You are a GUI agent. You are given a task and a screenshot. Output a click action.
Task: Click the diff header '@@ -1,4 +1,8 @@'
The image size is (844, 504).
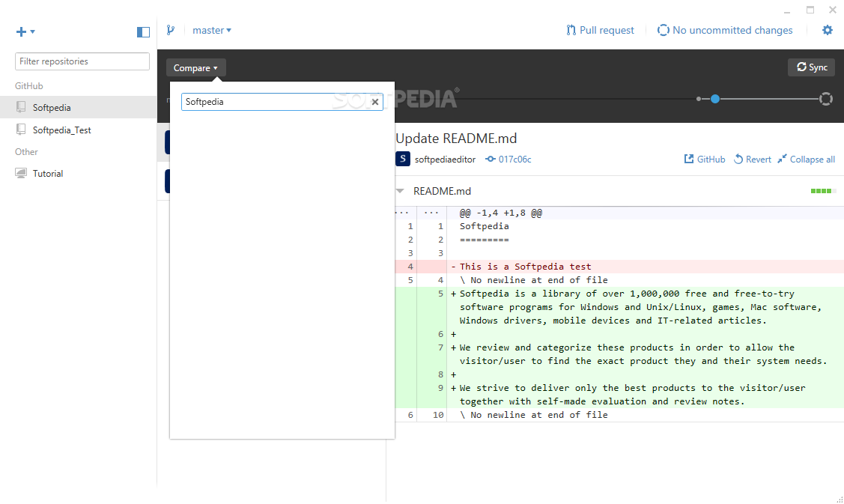[500, 213]
